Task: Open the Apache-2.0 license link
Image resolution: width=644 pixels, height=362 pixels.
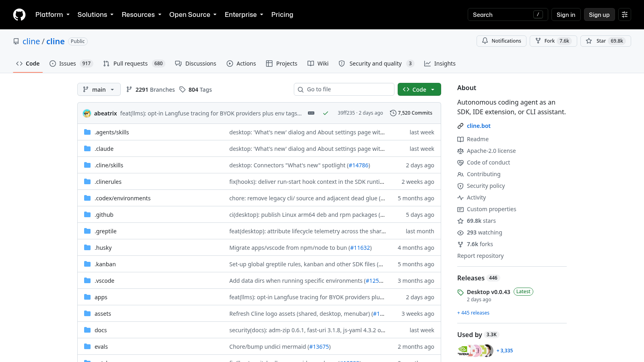Action: 491,151
